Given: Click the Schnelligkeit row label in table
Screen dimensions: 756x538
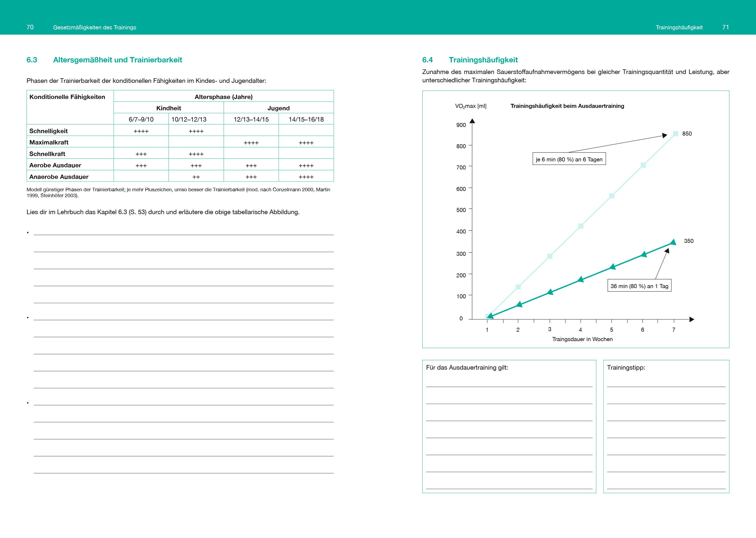Looking at the screenshot, I should click(x=49, y=131).
